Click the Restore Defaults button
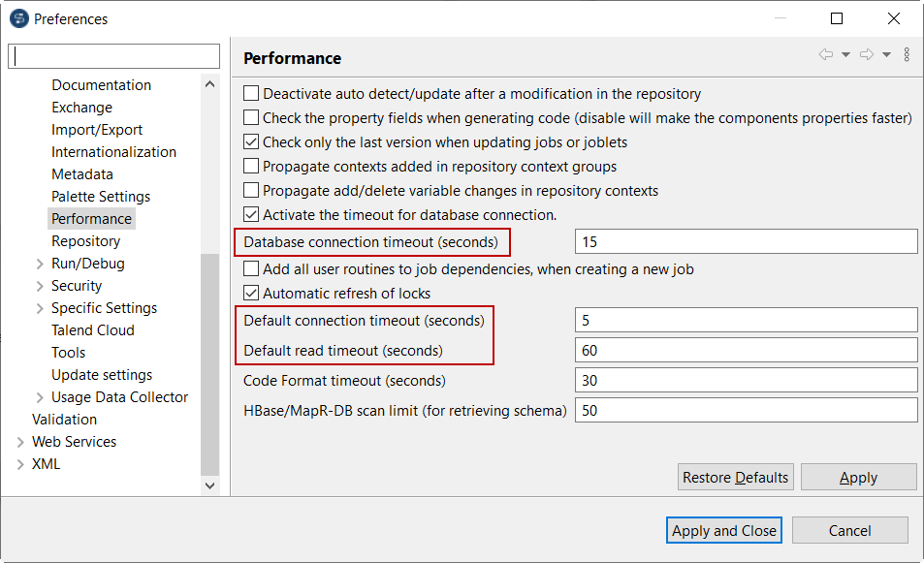 (736, 478)
